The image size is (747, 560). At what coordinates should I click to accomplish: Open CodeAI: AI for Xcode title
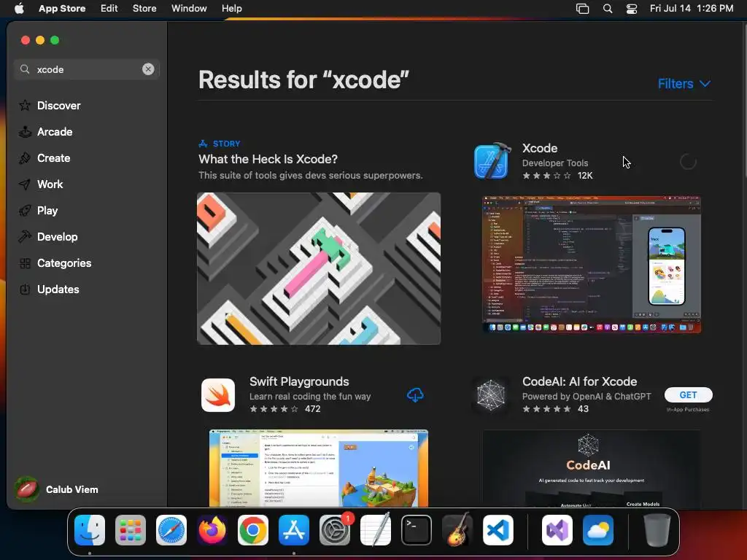(579, 381)
